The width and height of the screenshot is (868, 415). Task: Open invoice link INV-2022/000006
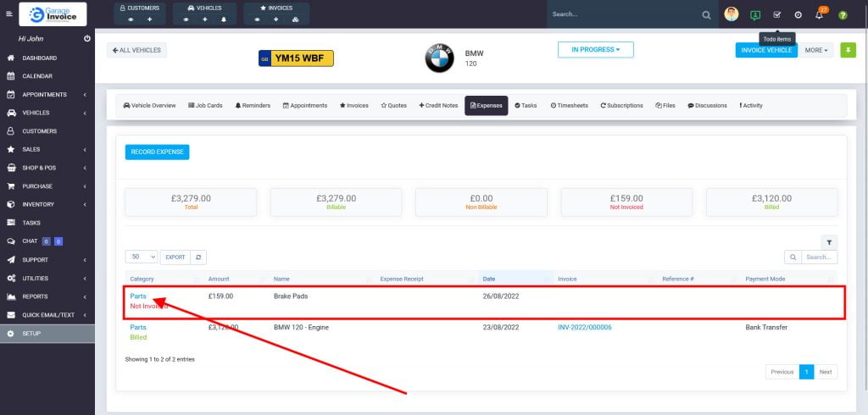584,327
